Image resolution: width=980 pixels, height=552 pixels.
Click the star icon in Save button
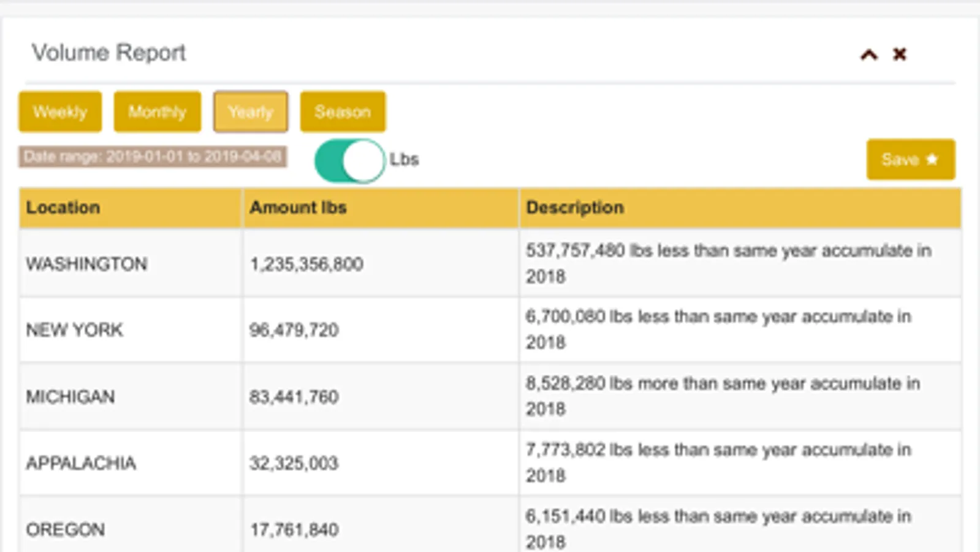(932, 159)
